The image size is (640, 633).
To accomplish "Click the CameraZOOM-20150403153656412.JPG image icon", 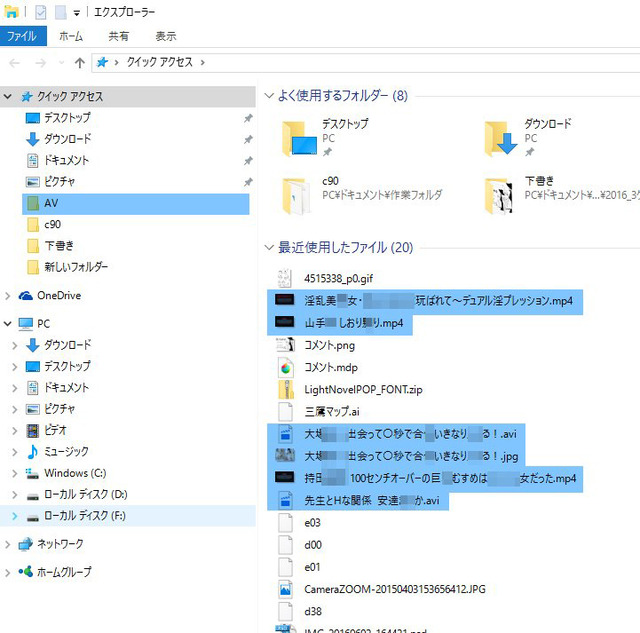I will 285,589.
